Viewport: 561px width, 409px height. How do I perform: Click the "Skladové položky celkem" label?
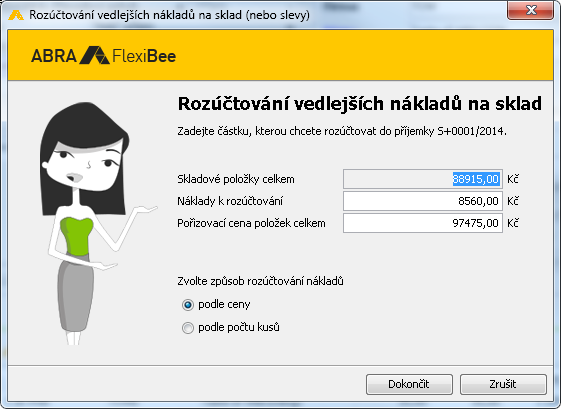[236, 179]
